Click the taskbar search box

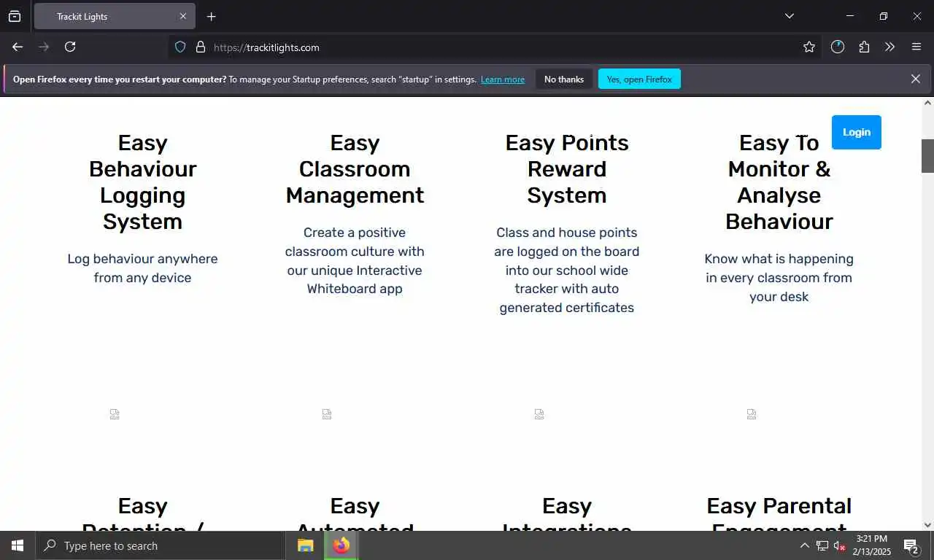[161, 545]
